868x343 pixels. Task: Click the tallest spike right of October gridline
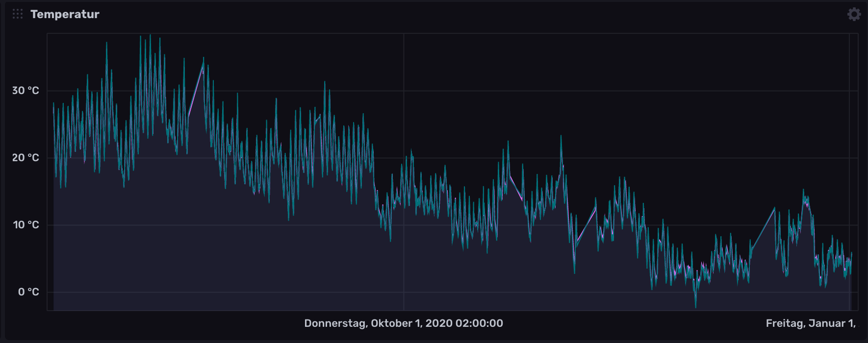click(561, 137)
